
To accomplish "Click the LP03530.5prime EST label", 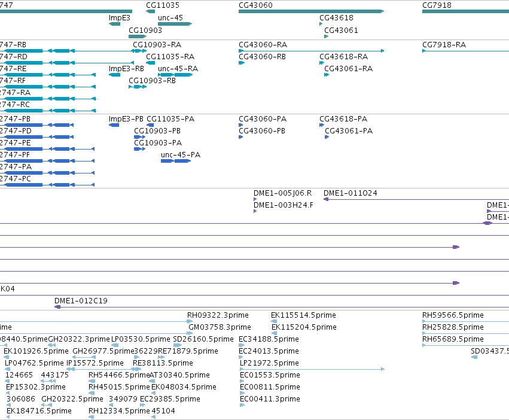I will click(141, 339).
